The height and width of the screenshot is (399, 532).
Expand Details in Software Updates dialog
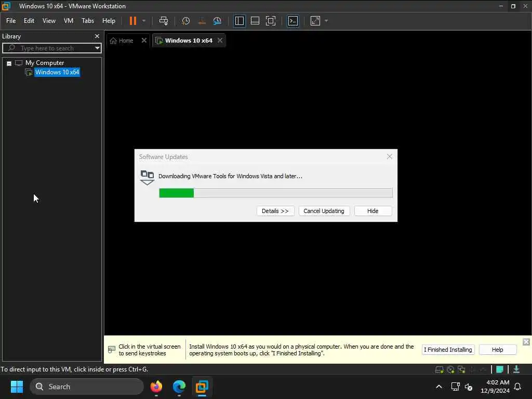point(275,211)
